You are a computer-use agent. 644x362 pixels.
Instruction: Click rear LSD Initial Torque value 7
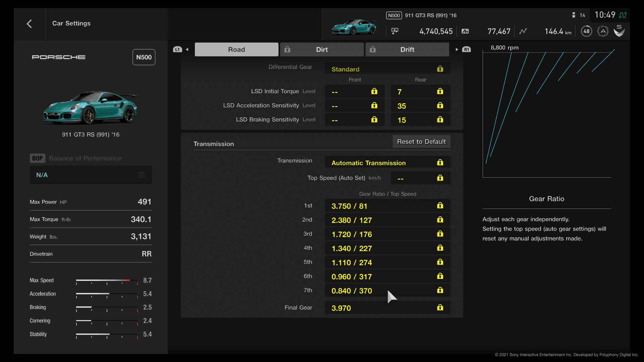click(421, 92)
